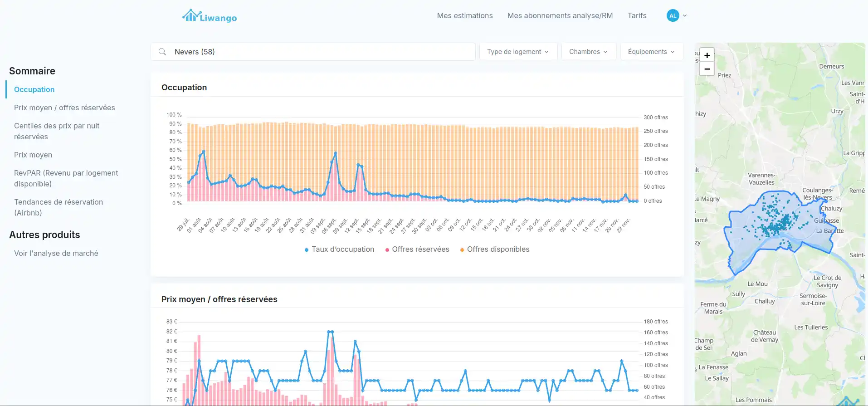Screen dimensions: 868x406
Task: Click the Liwango logo icon
Action: click(x=191, y=16)
